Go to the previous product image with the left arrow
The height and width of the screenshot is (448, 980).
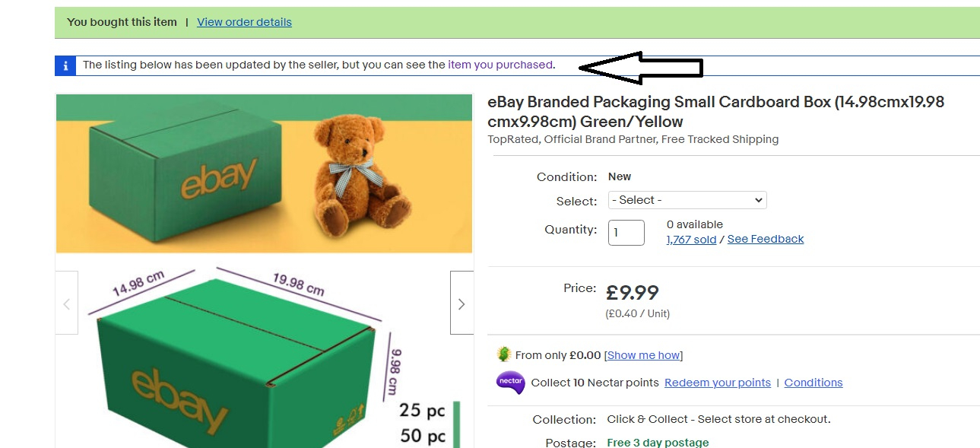pos(67,303)
